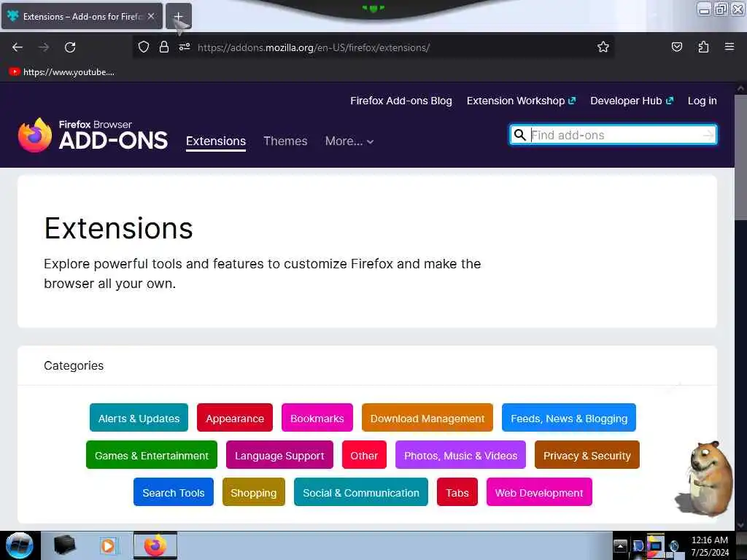This screenshot has width=747, height=560.
Task: Click the address bar URL
Action: (314, 47)
